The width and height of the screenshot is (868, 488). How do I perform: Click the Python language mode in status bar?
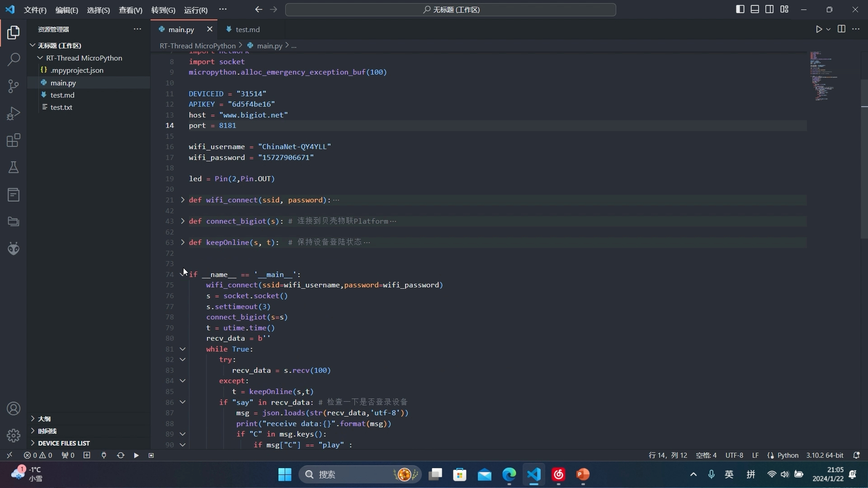pos(788,455)
